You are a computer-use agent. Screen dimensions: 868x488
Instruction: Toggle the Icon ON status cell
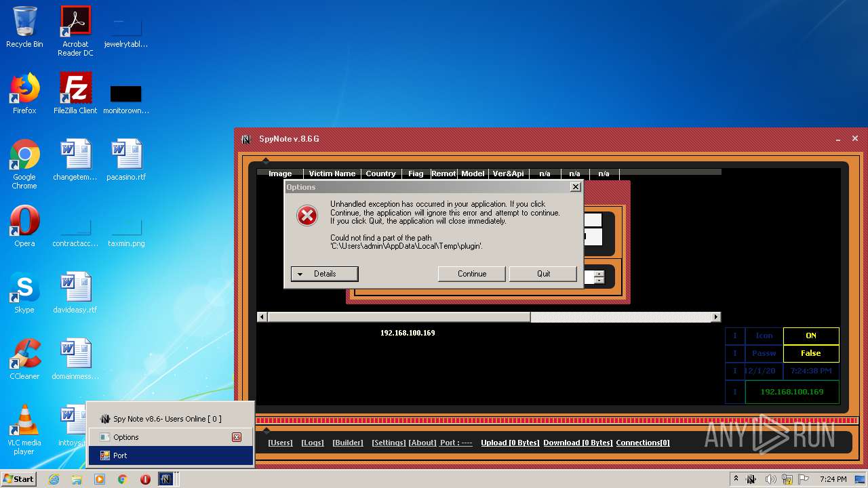pos(811,335)
